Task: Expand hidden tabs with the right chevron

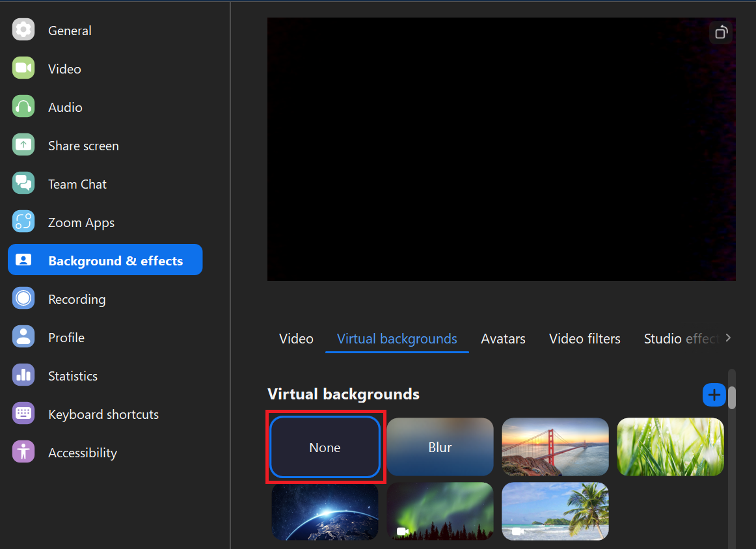Action: click(729, 338)
